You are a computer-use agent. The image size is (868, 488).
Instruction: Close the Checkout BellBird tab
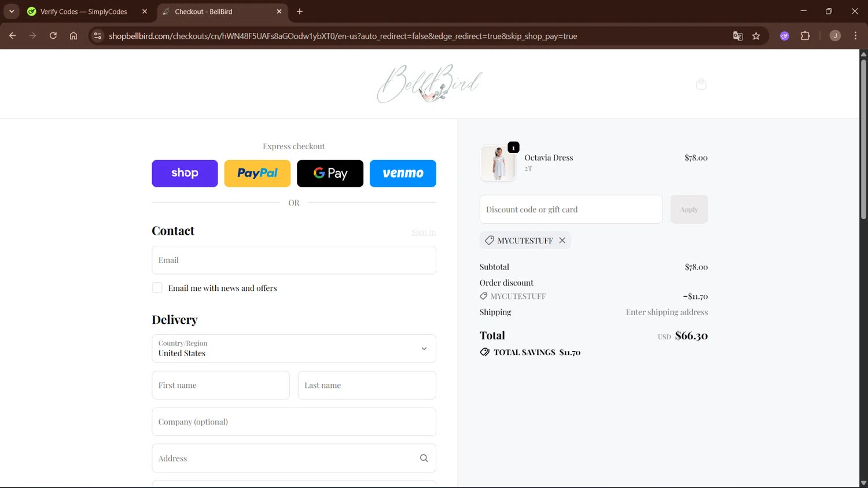pos(279,12)
